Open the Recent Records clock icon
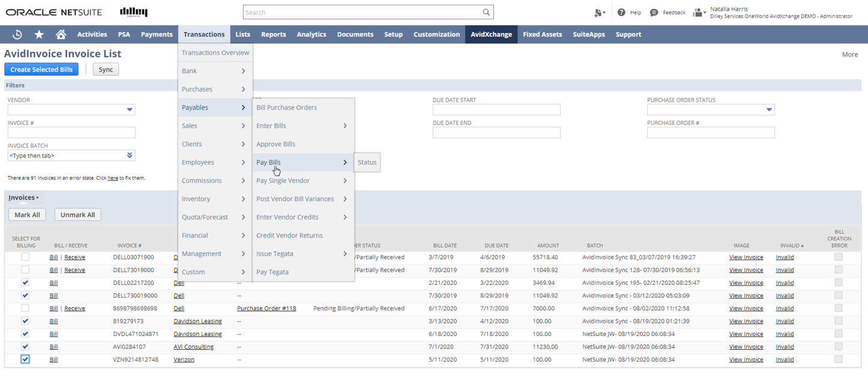Viewport: 868px width, 378px height. point(17,34)
